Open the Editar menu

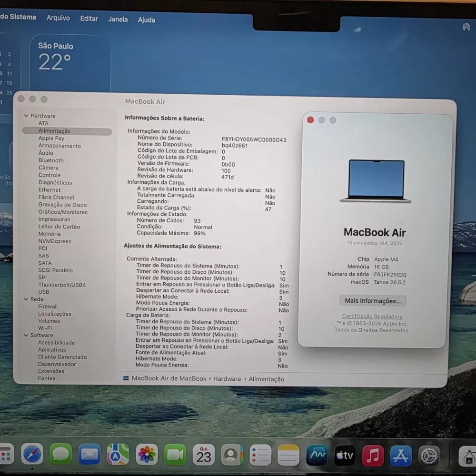click(x=89, y=19)
